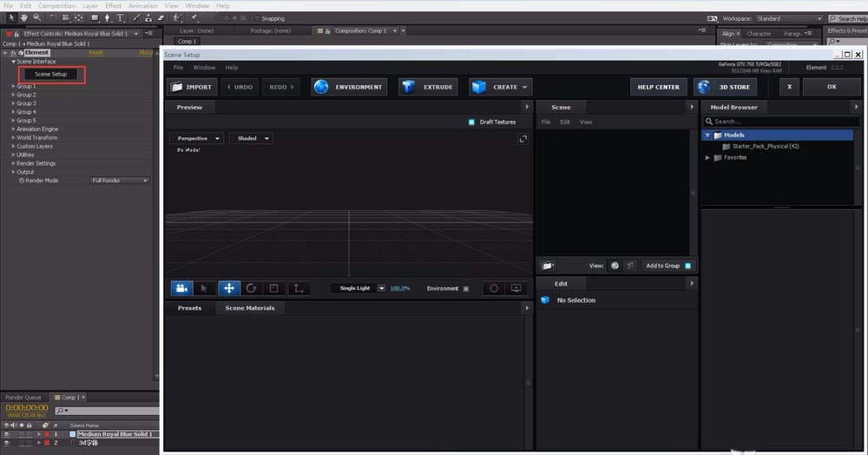The height and width of the screenshot is (455, 868).
Task: Click the 100.0% light brightness value
Action: coord(399,288)
